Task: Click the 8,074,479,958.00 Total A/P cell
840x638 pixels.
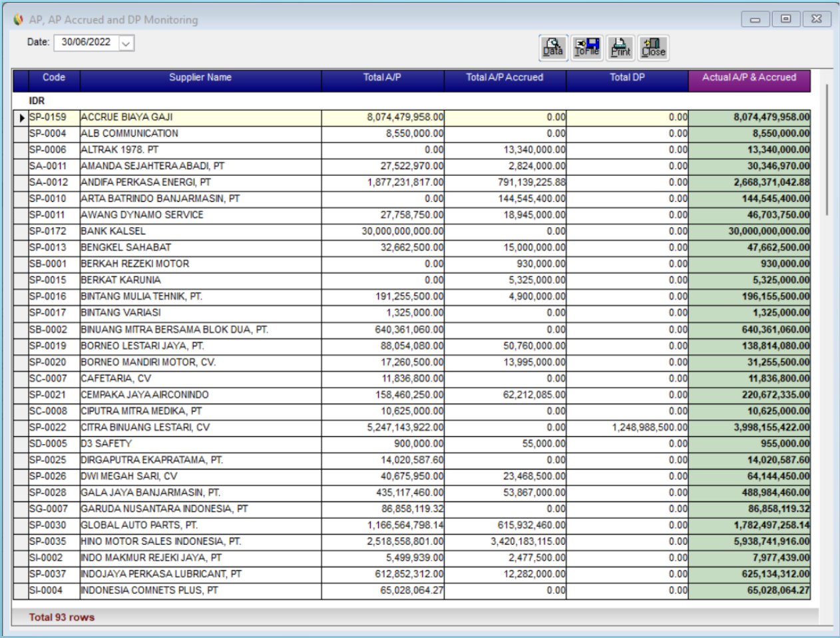Action: (383, 118)
